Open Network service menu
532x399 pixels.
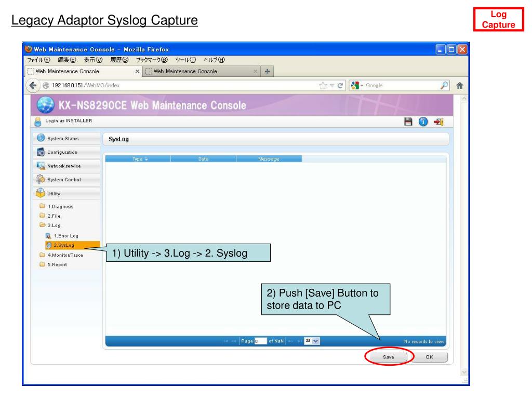point(67,166)
